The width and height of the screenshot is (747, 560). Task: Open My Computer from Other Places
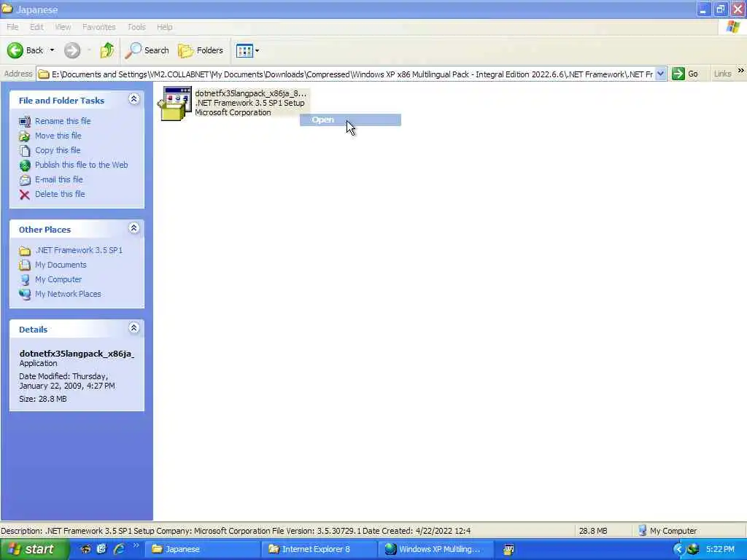[x=58, y=279]
